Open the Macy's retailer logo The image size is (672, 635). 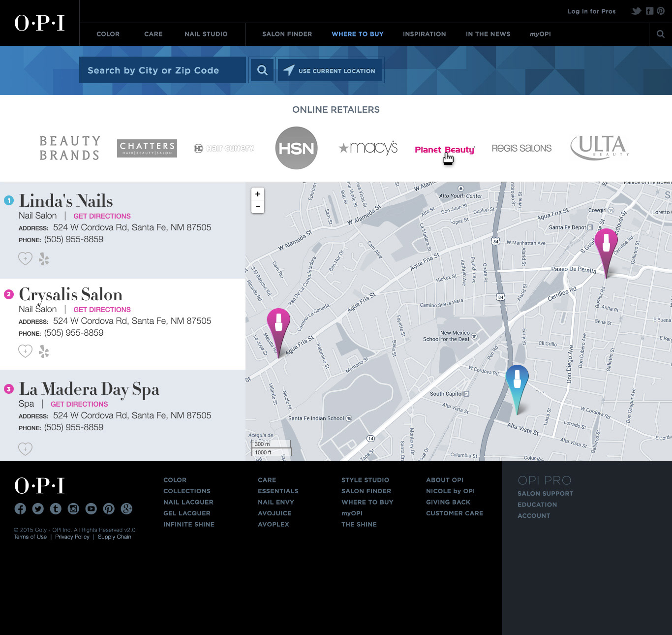[x=368, y=148]
